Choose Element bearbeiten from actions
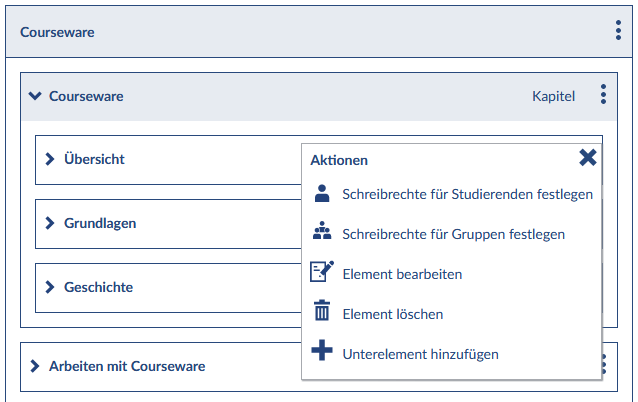This screenshot has width=638, height=402. coord(402,273)
